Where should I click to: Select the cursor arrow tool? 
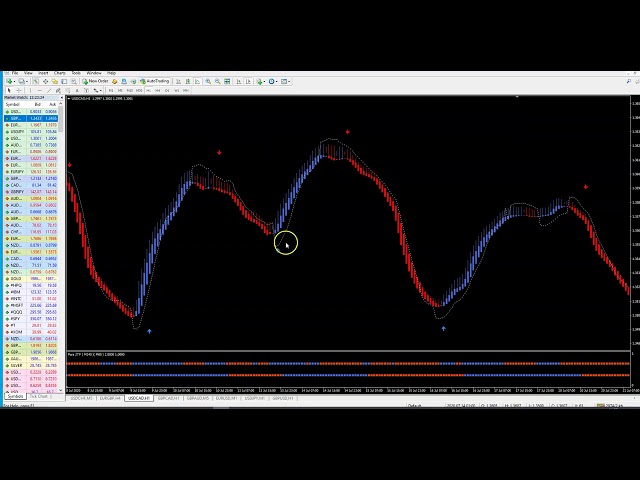pyautogui.click(x=8, y=90)
